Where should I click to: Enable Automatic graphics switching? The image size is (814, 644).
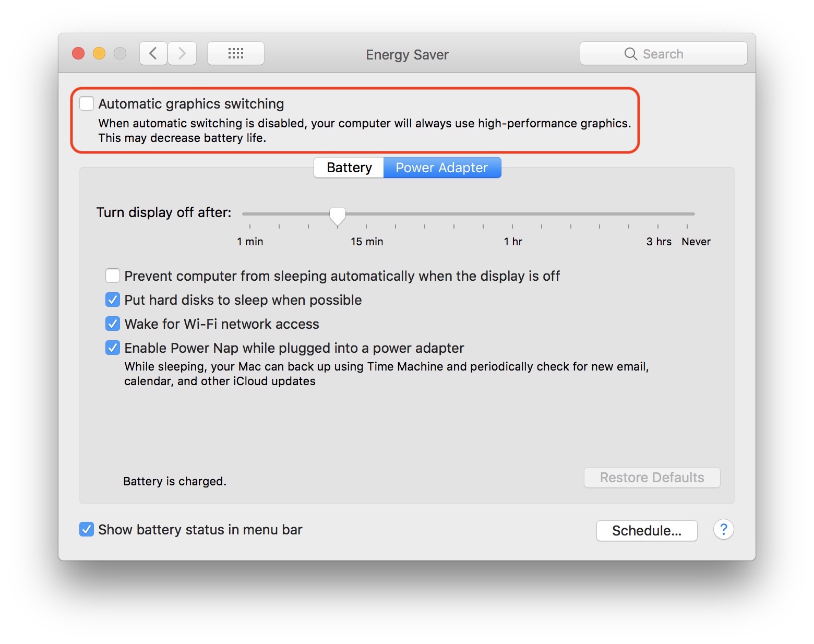87,103
